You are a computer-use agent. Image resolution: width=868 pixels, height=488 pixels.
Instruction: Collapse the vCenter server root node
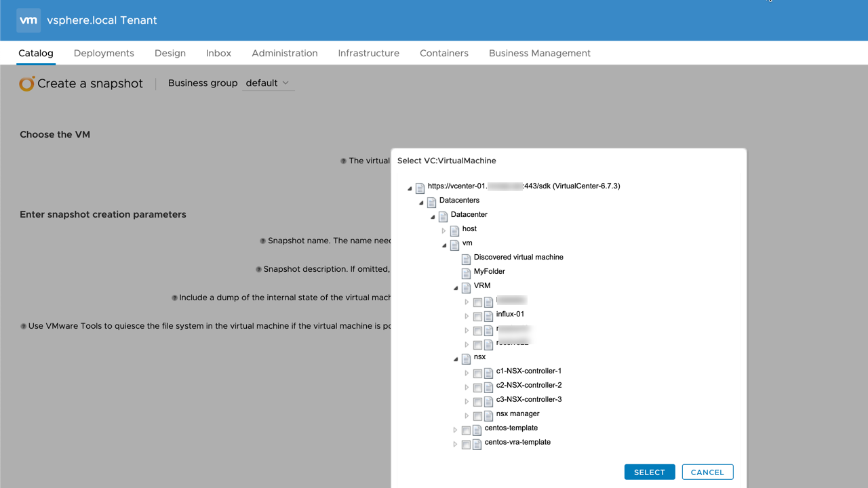click(x=410, y=188)
